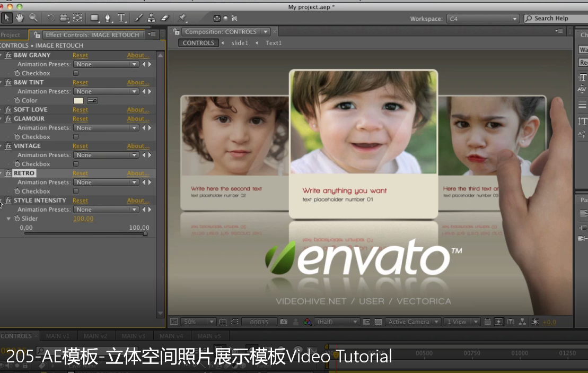Screen dimensions: 588x373
Task: Select the Zoom magnifier tool
Action: point(33,18)
